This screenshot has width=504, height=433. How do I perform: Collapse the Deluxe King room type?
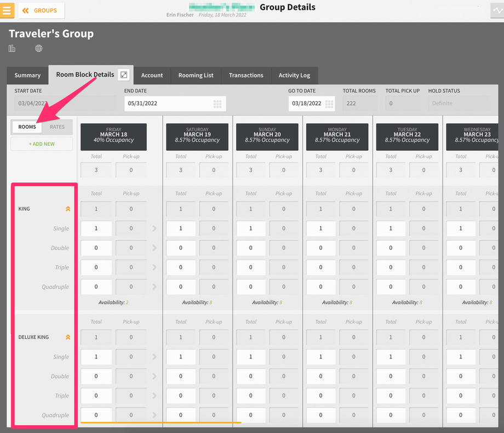point(68,337)
